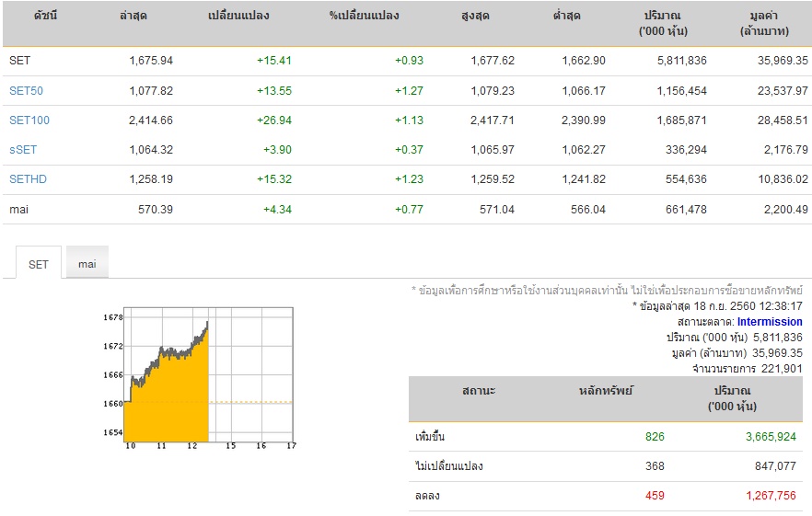Click SET low value 1,662.90
Image resolution: width=812 pixels, height=516 pixels.
click(584, 61)
